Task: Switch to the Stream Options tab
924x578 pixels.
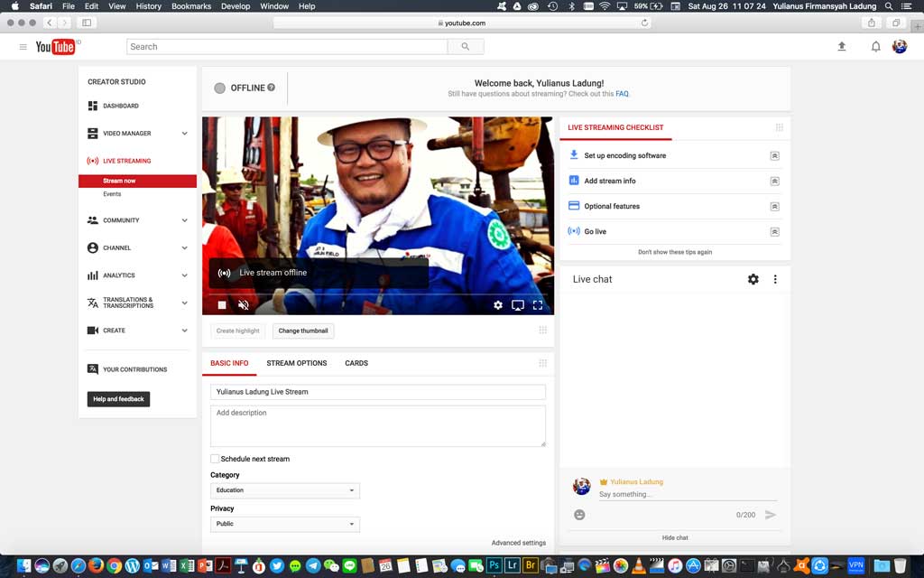Action: point(296,363)
